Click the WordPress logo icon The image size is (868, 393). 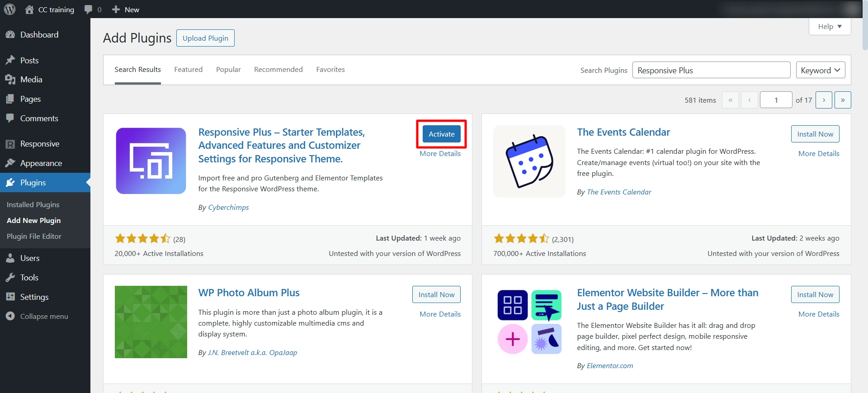coord(9,9)
